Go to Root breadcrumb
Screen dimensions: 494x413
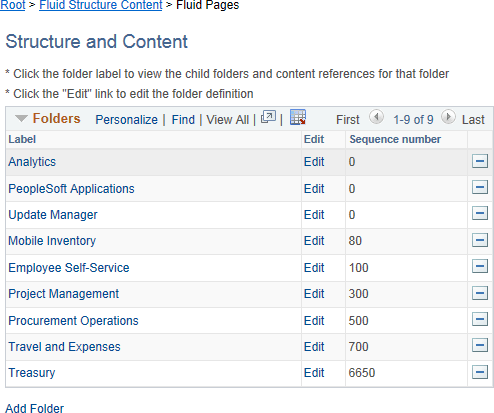tap(13, 5)
